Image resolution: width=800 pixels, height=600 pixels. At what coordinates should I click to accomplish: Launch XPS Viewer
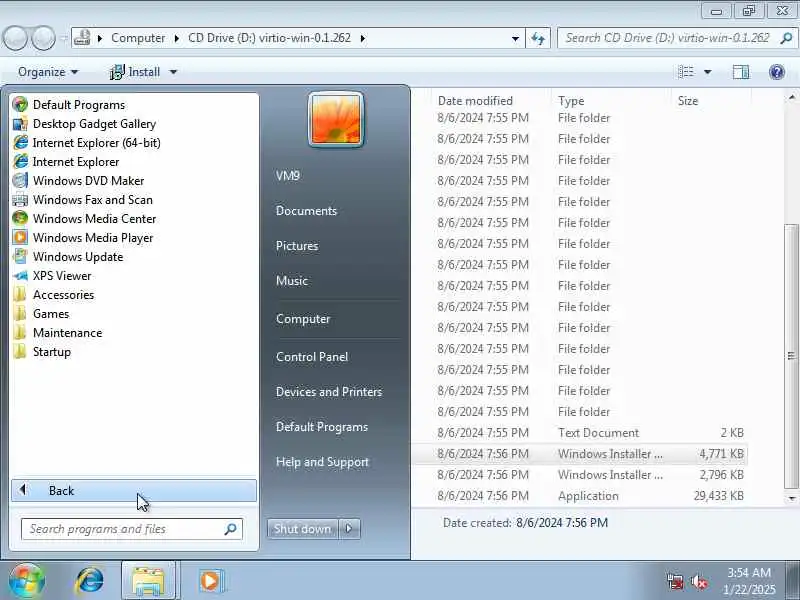(62, 276)
